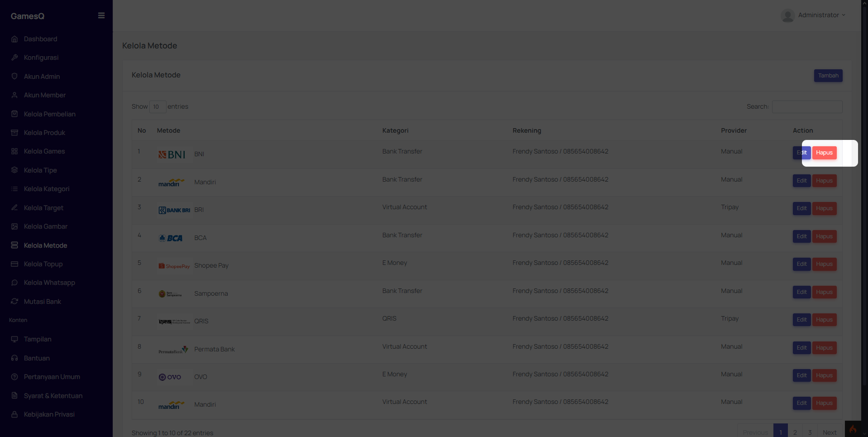This screenshot has height=437, width=868.
Task: Click the flame debug icon at bottom right
Action: point(853,429)
